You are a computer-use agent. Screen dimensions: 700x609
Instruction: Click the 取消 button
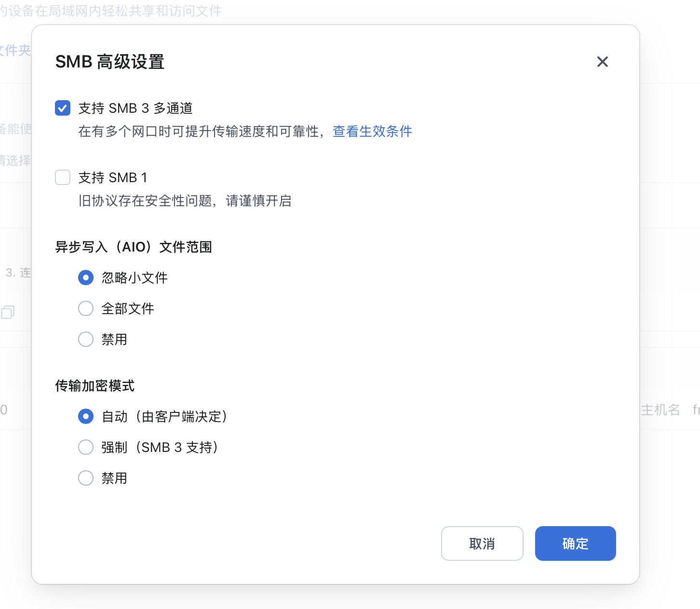point(482,543)
